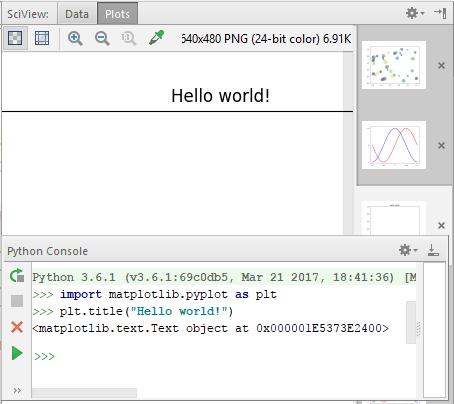This screenshot has width=454, height=404.
Task: Rerun the Python console
Action: click(17, 276)
